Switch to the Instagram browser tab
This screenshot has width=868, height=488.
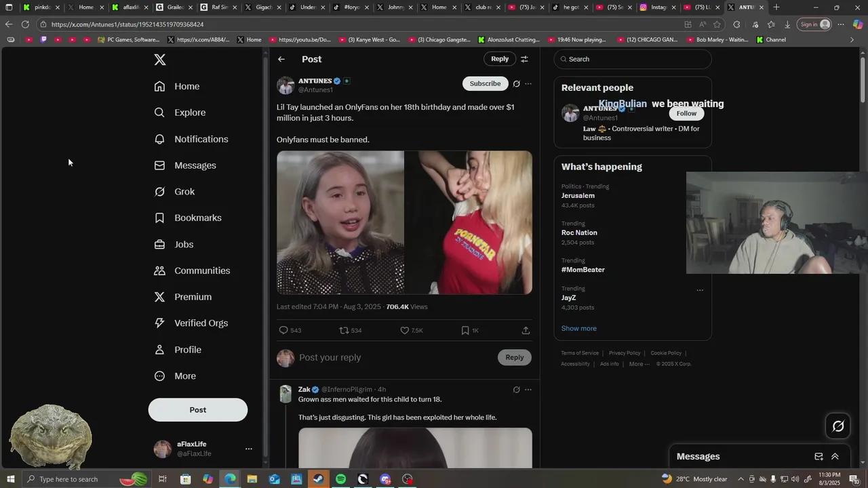(658, 7)
